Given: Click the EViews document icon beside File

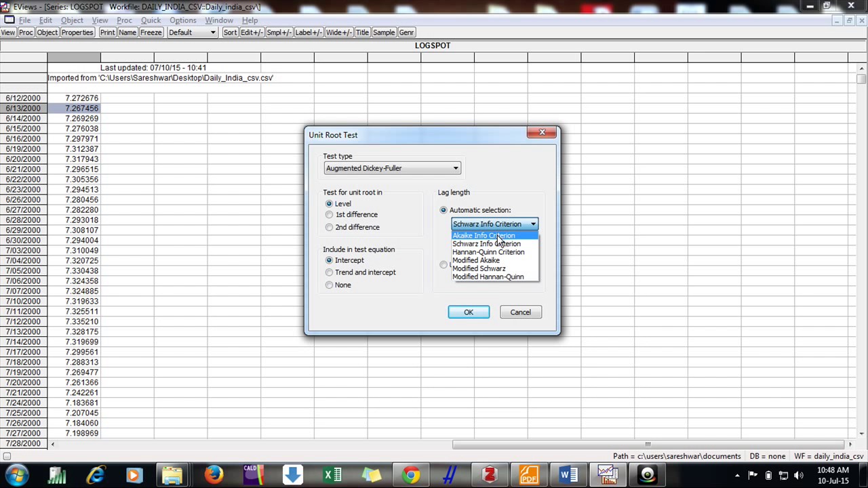Looking at the screenshot, I should tap(9, 20).
